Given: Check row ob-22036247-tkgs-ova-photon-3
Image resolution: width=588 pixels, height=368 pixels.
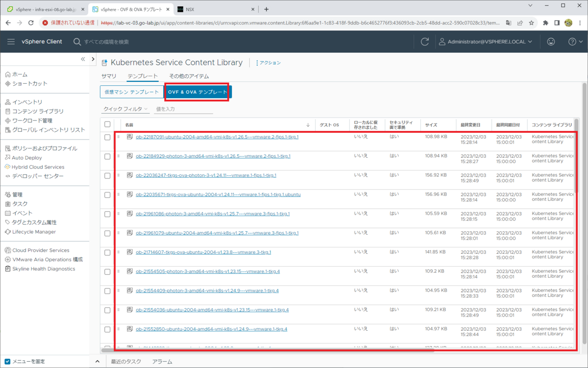Looking at the screenshot, I should point(107,175).
